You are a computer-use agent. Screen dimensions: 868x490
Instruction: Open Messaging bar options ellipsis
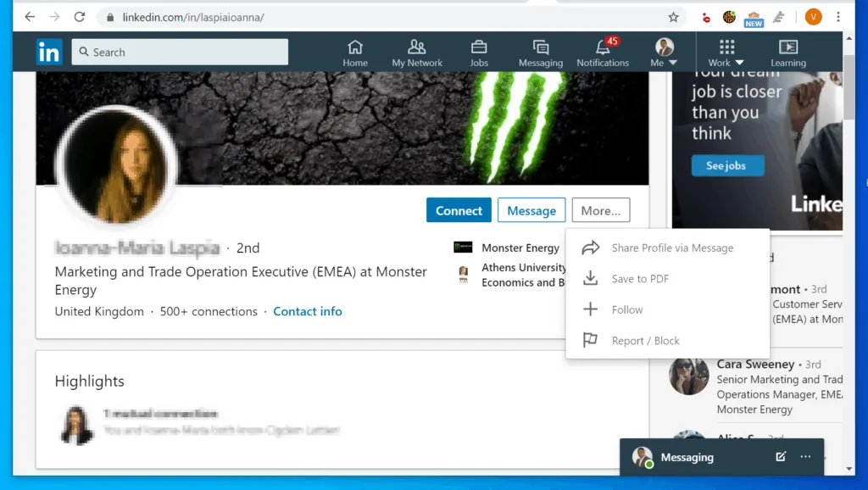(x=805, y=457)
